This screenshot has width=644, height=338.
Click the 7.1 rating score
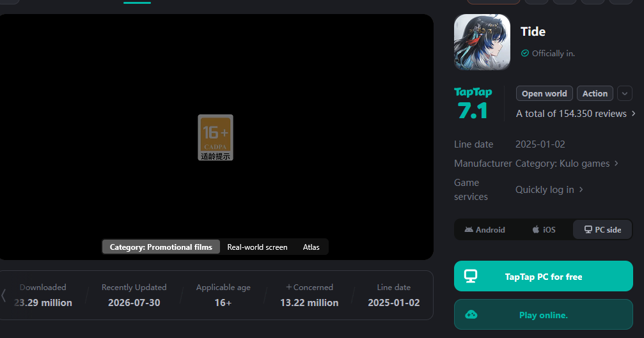[x=473, y=111]
